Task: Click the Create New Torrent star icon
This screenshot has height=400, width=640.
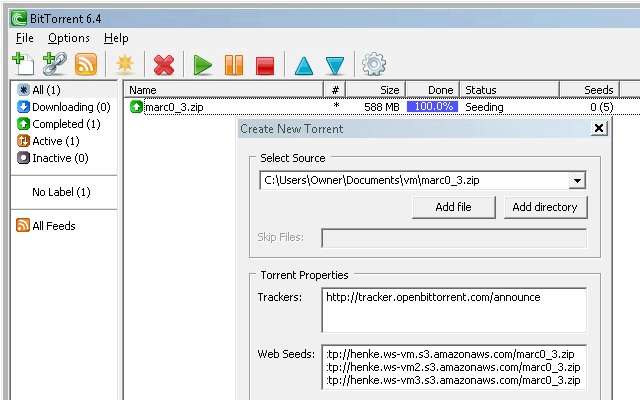Action: pos(125,64)
